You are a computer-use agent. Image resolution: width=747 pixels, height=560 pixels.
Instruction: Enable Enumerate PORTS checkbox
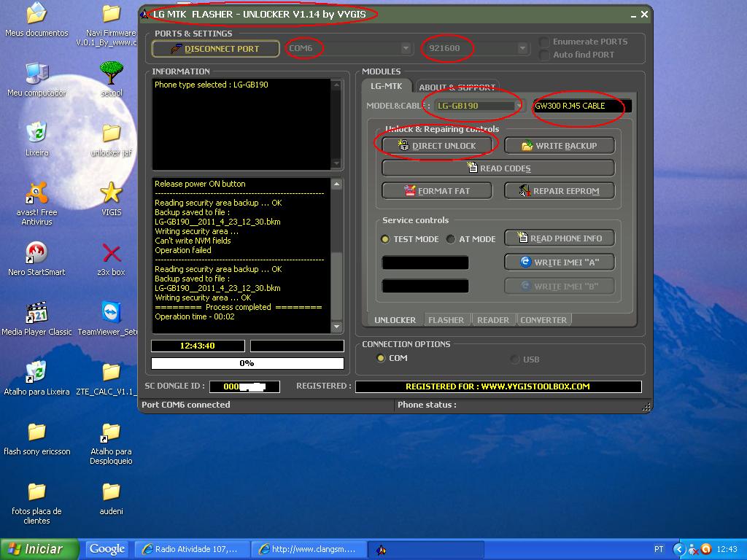(544, 42)
